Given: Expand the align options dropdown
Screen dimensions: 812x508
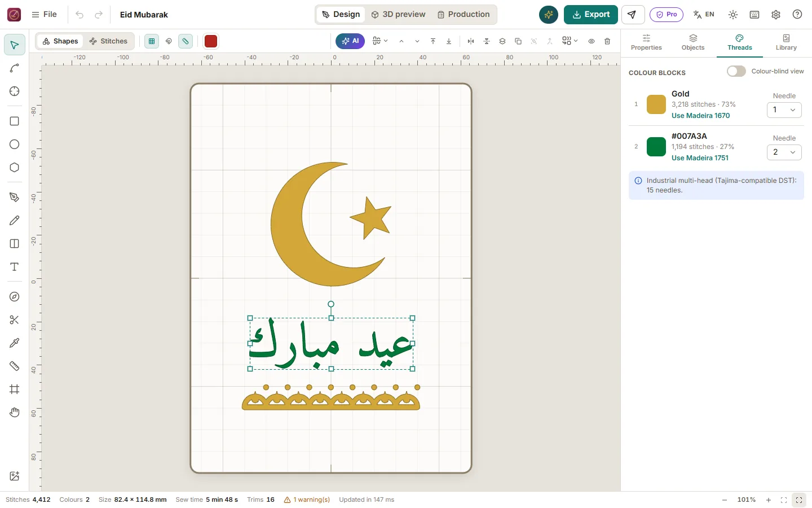Looking at the screenshot, I should point(380,41).
